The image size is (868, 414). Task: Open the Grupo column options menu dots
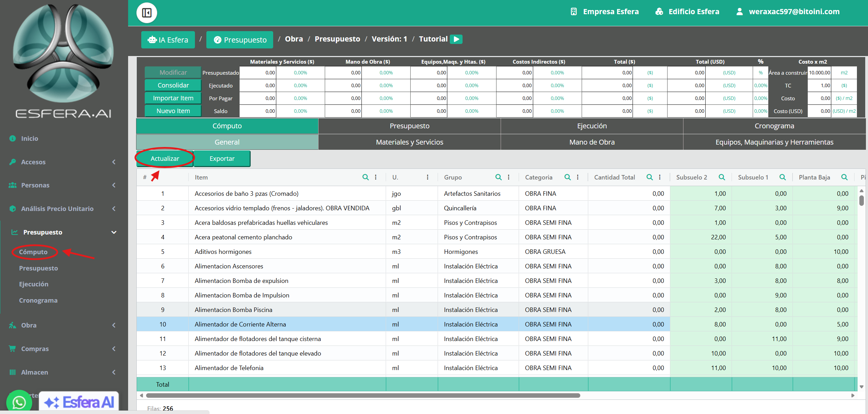point(509,177)
